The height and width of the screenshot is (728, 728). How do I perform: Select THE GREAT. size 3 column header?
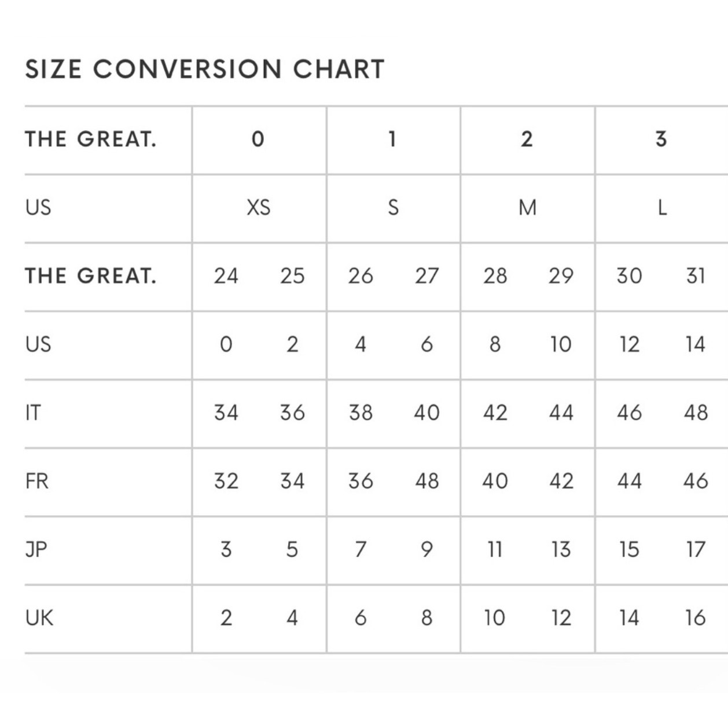[661, 139]
